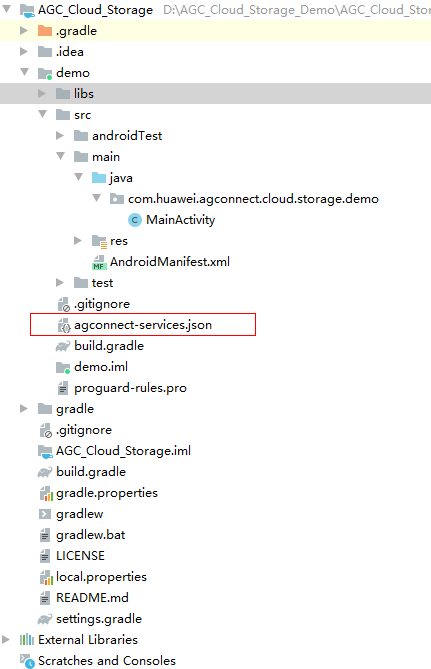Image resolution: width=431 pixels, height=669 pixels.
Task: Select the README.md file
Action: 92,597
